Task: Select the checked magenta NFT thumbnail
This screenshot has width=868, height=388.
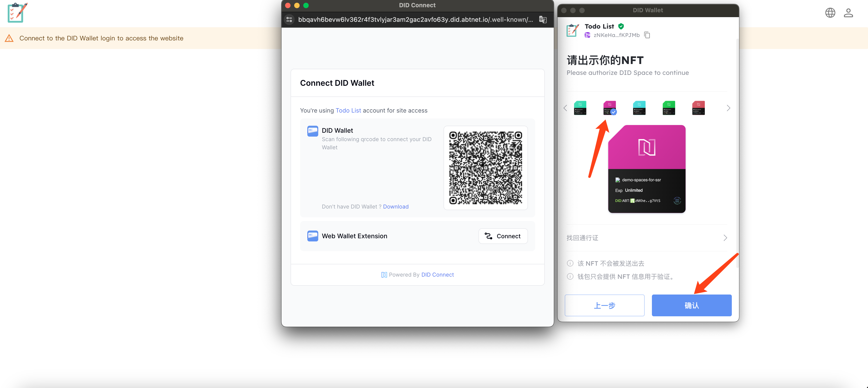Action: [609, 108]
